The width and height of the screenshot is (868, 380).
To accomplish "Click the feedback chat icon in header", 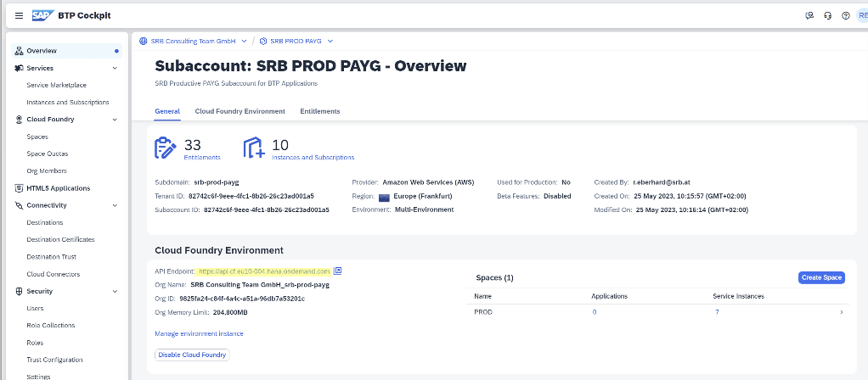I will tap(809, 15).
